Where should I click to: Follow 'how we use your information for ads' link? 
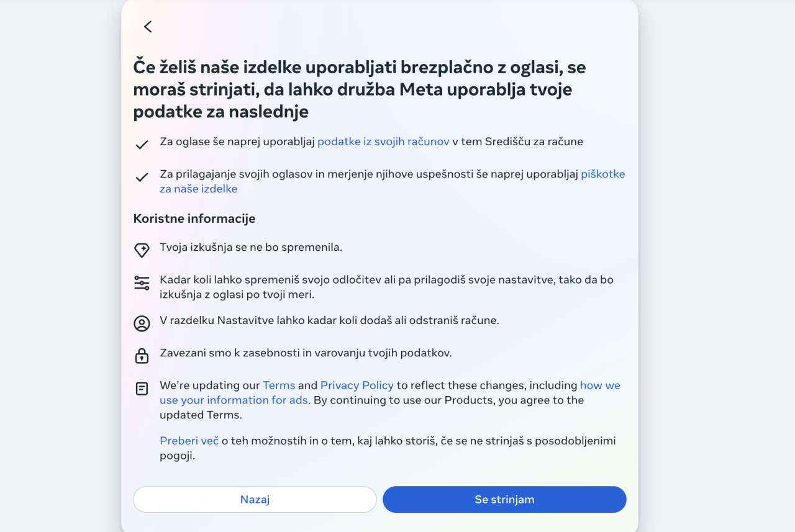point(234,400)
